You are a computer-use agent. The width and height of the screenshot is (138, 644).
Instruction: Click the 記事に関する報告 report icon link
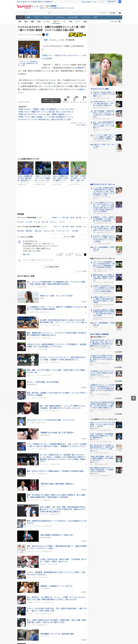24,102
